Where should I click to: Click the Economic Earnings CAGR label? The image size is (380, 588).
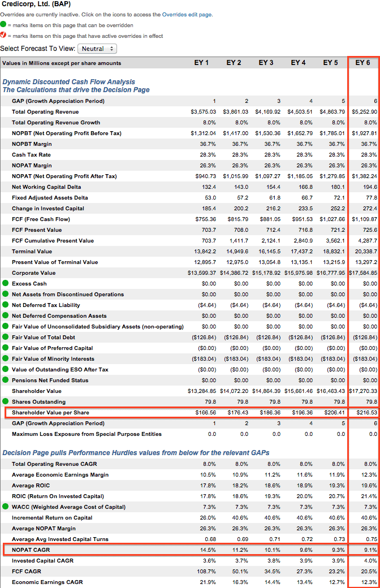coord(47,582)
